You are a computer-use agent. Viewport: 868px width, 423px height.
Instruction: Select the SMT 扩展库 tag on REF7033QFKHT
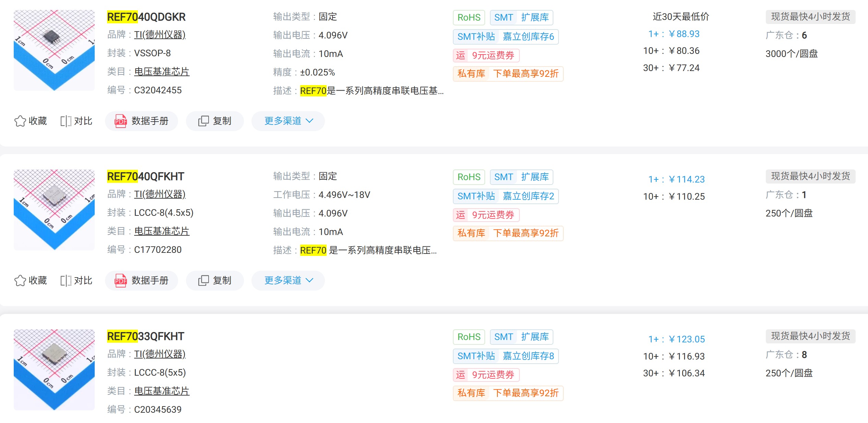(521, 337)
